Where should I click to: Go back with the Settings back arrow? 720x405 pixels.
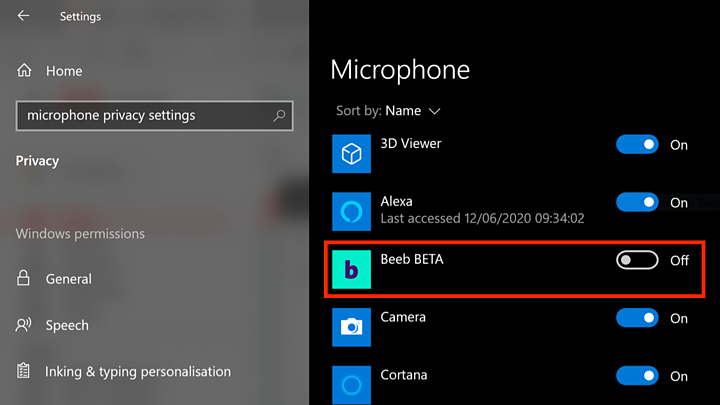click(x=23, y=16)
